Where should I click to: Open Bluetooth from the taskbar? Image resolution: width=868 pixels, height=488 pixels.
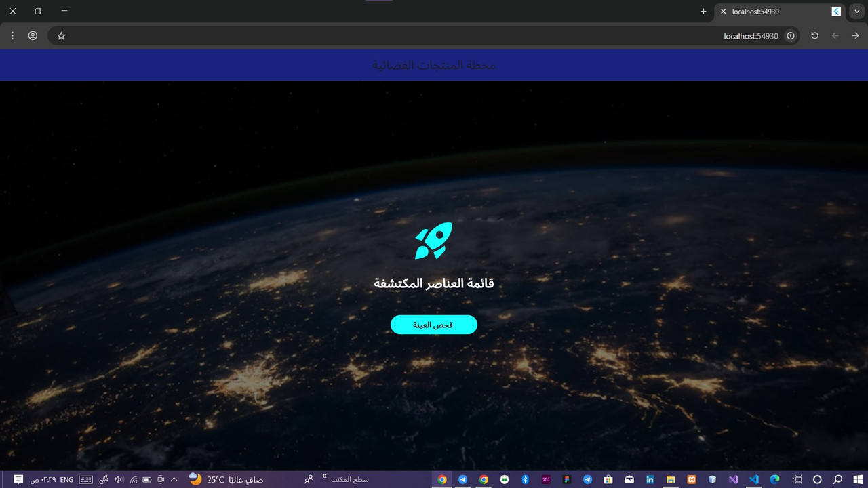click(x=525, y=479)
